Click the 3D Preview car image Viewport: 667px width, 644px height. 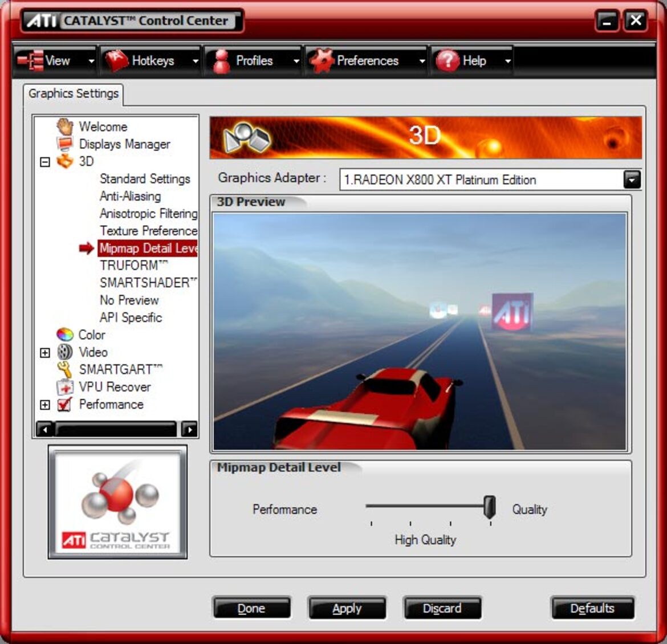tap(420, 331)
